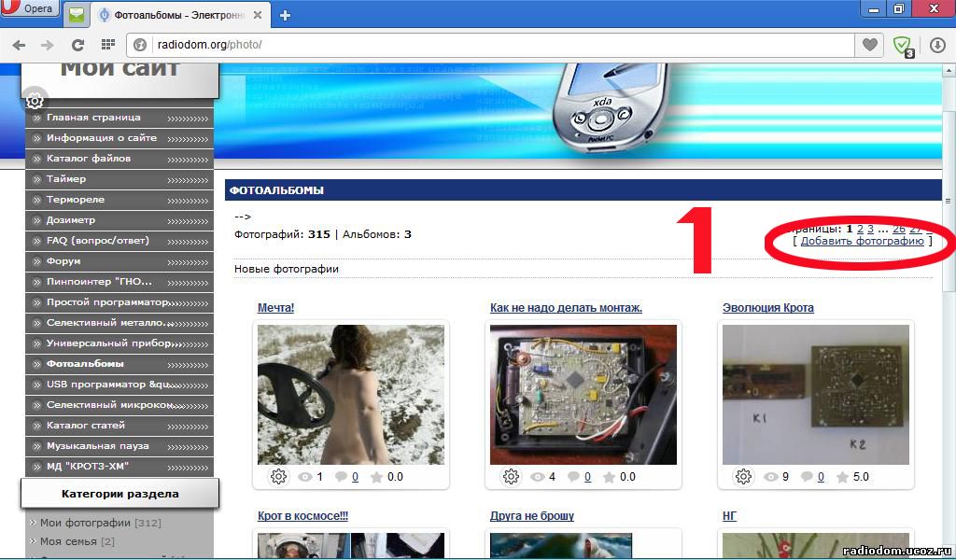956x560 pixels.
Task: Open the Opera main menu button
Action: click(x=29, y=8)
